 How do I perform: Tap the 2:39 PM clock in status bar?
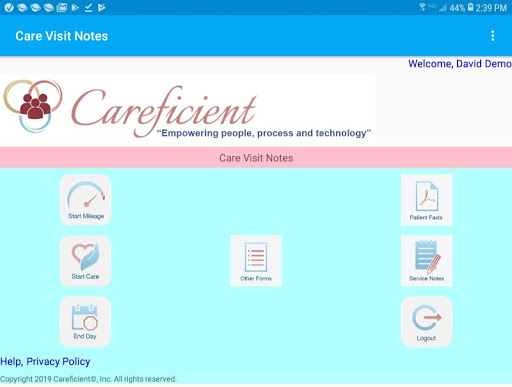(x=491, y=8)
